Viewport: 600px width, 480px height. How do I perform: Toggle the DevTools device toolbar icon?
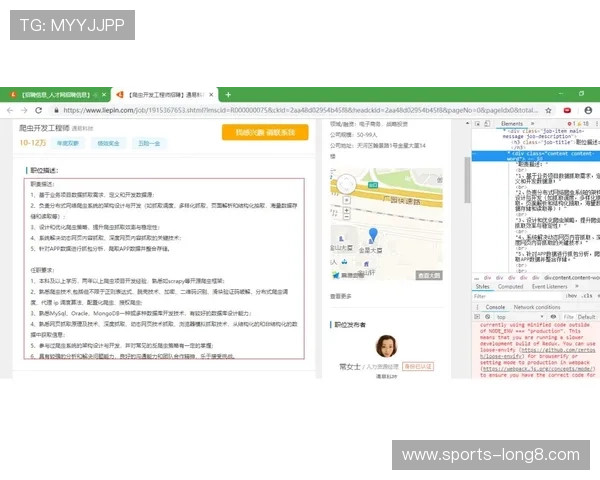coord(487,124)
